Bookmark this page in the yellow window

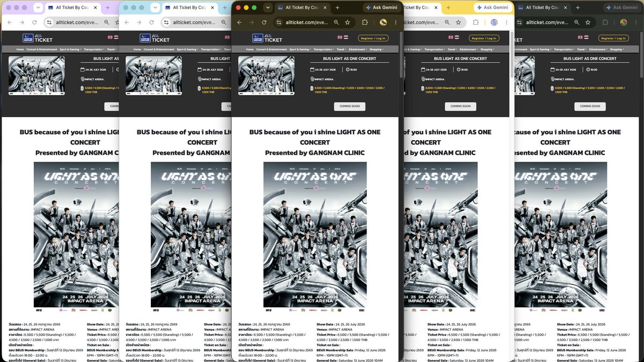click(x=459, y=23)
